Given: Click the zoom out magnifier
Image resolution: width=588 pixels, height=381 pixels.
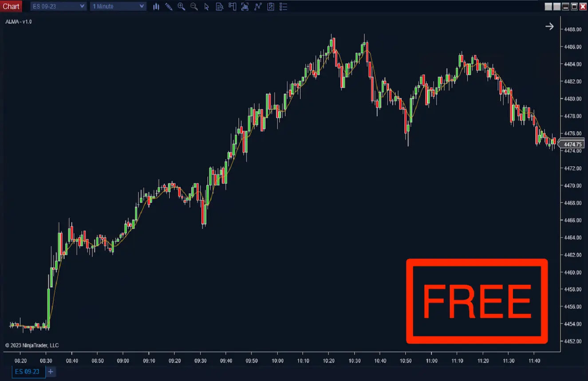Looking at the screenshot, I should (x=194, y=6).
